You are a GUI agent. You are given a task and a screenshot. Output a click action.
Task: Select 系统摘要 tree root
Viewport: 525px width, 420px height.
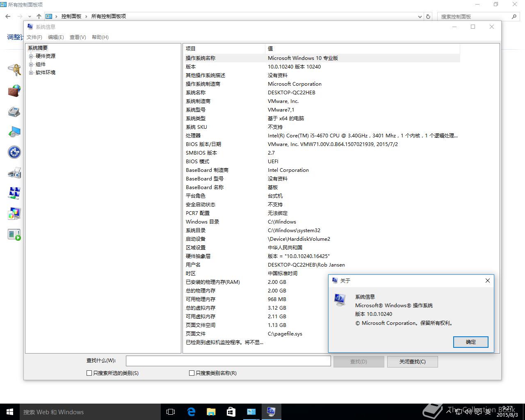[x=38, y=48]
